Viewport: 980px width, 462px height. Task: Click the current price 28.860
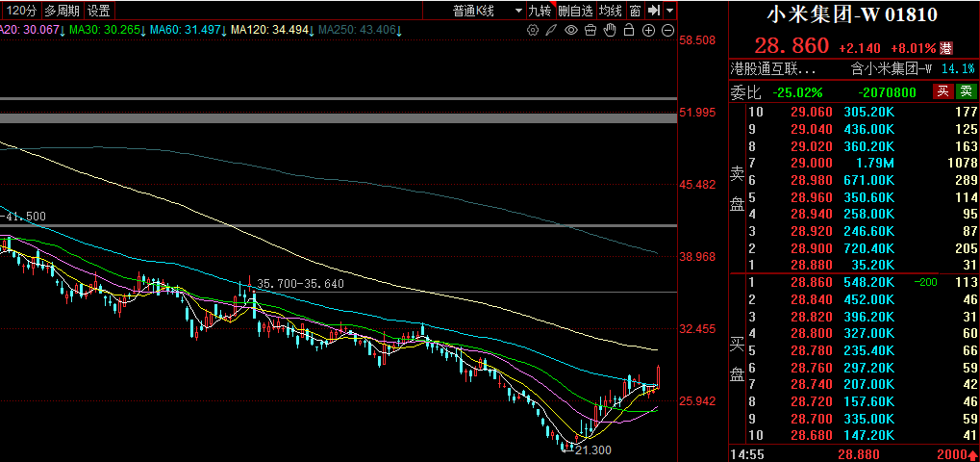(x=792, y=45)
